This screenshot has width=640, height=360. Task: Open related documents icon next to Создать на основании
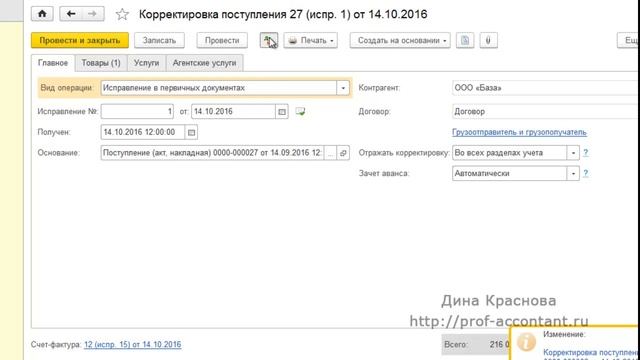tap(465, 40)
